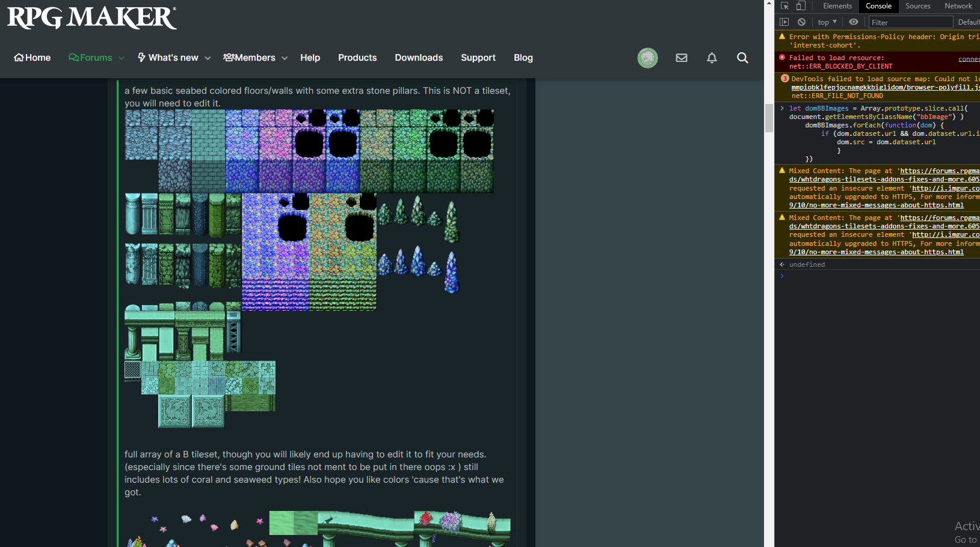Open the Members page
The width and height of the screenshot is (980, 547).
pyautogui.click(x=249, y=58)
